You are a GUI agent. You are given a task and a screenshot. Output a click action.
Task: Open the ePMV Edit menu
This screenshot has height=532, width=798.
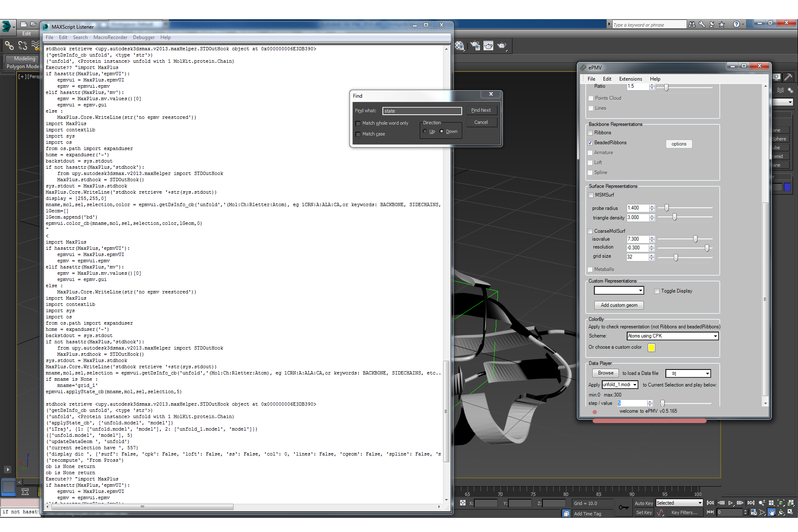coord(607,79)
